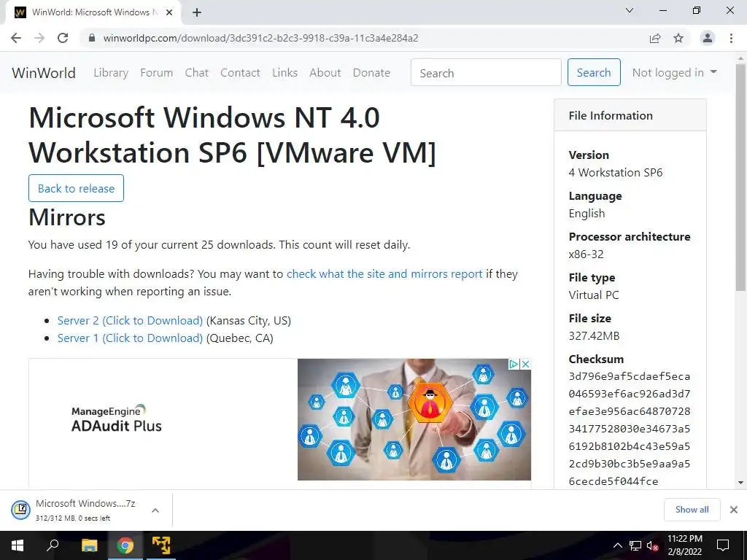This screenshot has height=560, width=747.
Task: Open the Chrome profile menu
Action: click(708, 38)
